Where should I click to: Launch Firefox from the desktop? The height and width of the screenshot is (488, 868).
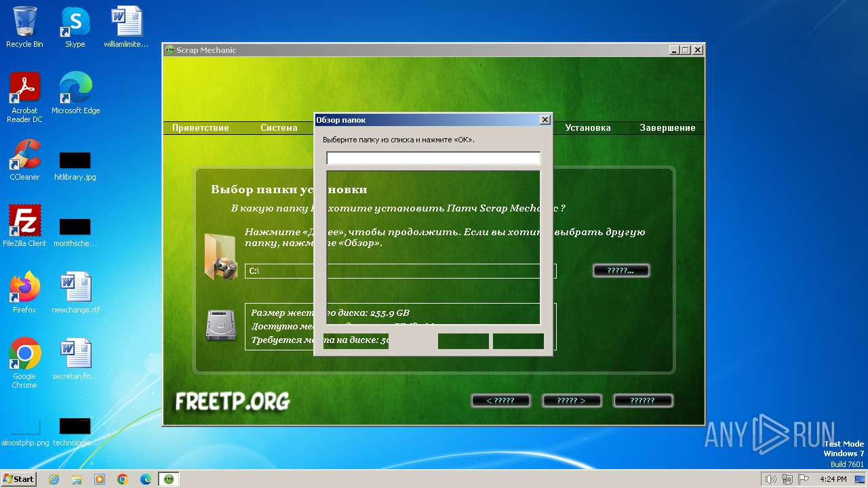click(24, 293)
